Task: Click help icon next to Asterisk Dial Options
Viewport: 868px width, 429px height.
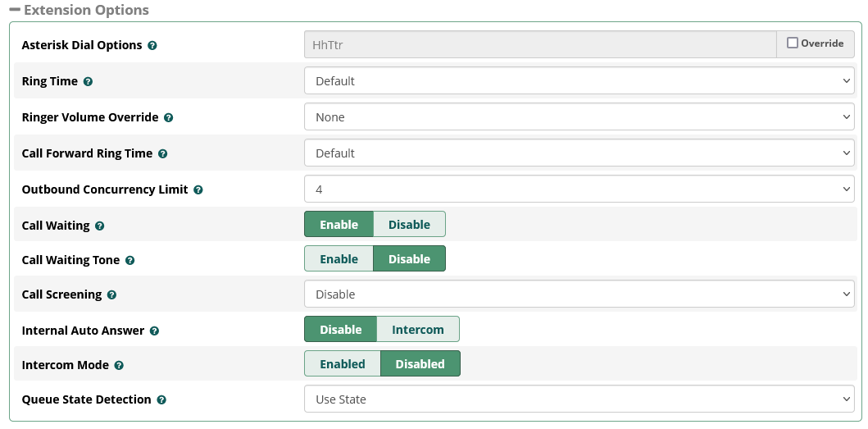Action: click(x=152, y=46)
